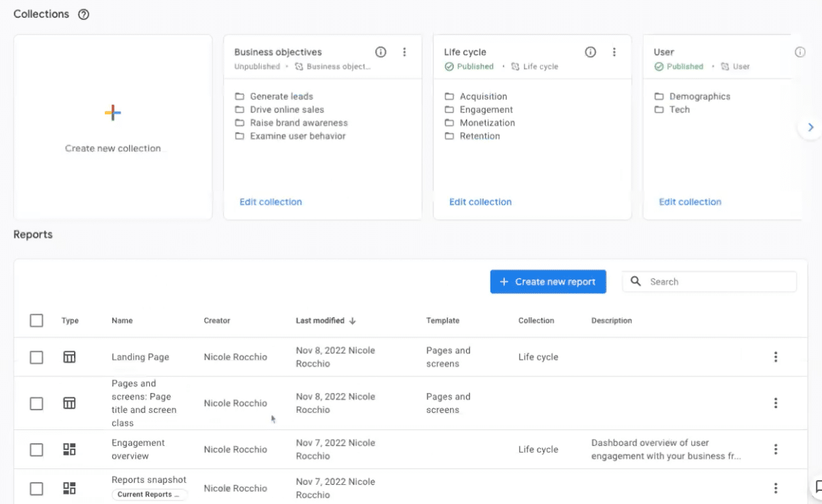822x504 pixels.
Task: Click Edit collection link under Life cycle
Action: click(x=480, y=202)
